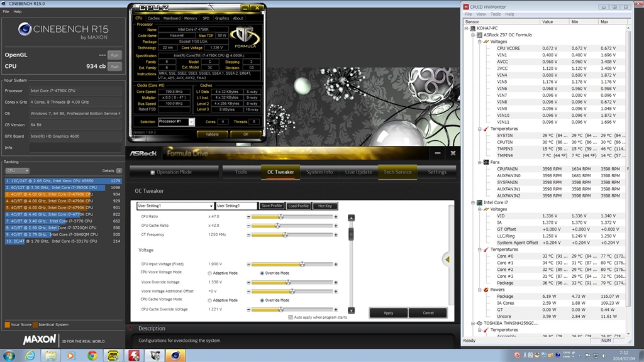Open the User Setting1 profile dropdown
Image resolution: width=644 pixels, height=362 pixels.
click(x=211, y=206)
